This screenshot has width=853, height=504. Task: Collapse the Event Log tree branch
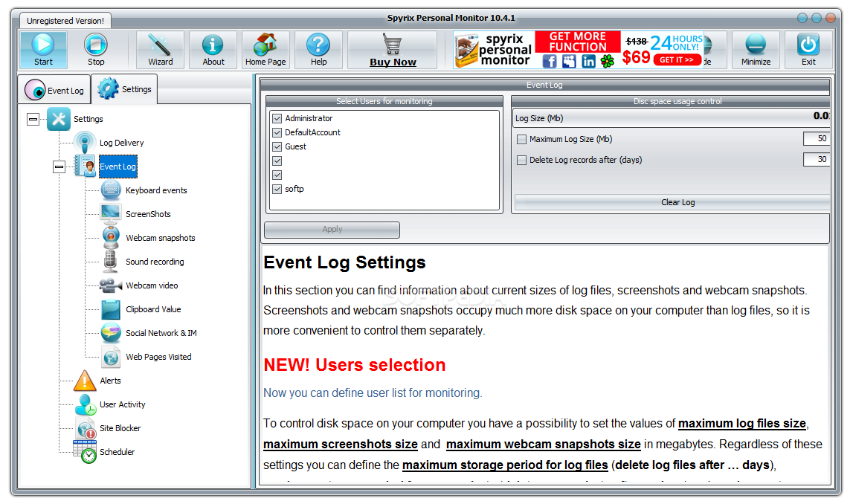[59, 167]
